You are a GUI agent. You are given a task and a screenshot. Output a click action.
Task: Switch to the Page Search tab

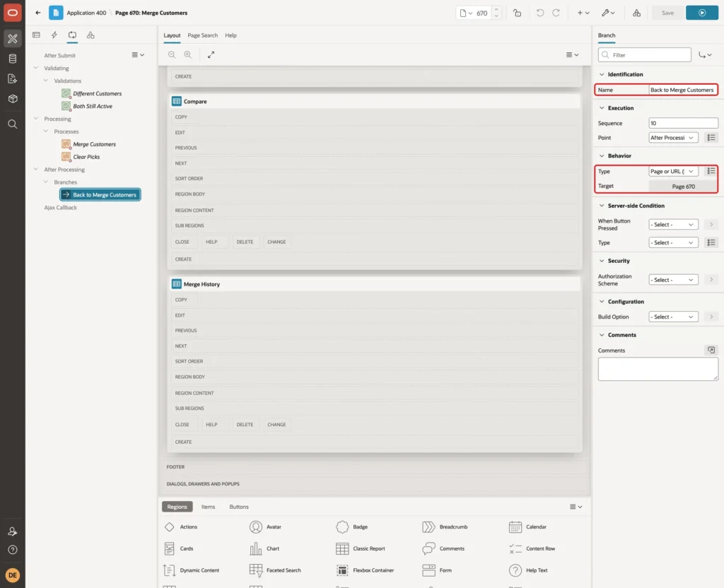point(202,35)
